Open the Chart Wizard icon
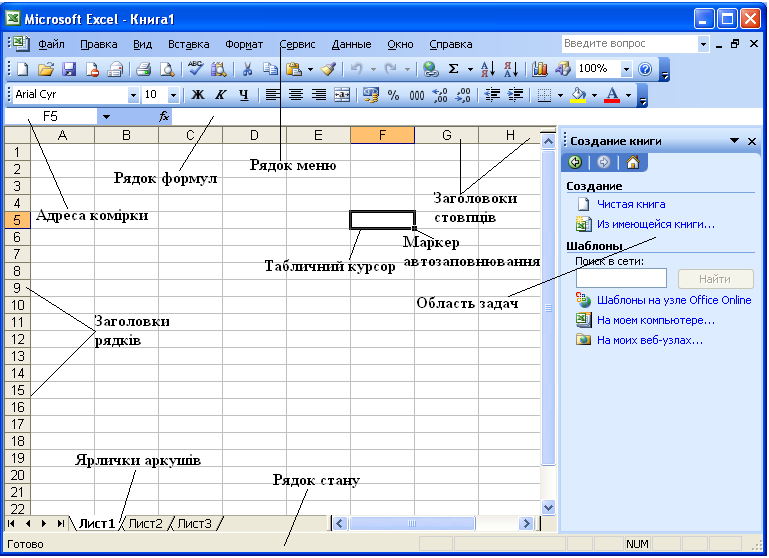This screenshot has height=558, width=769. coord(539,69)
